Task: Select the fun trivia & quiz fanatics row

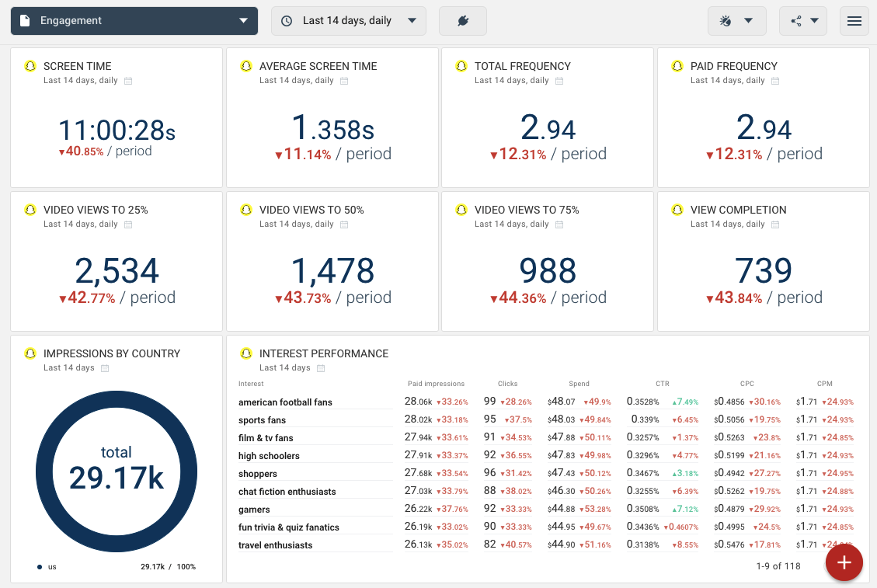Action: click(547, 527)
